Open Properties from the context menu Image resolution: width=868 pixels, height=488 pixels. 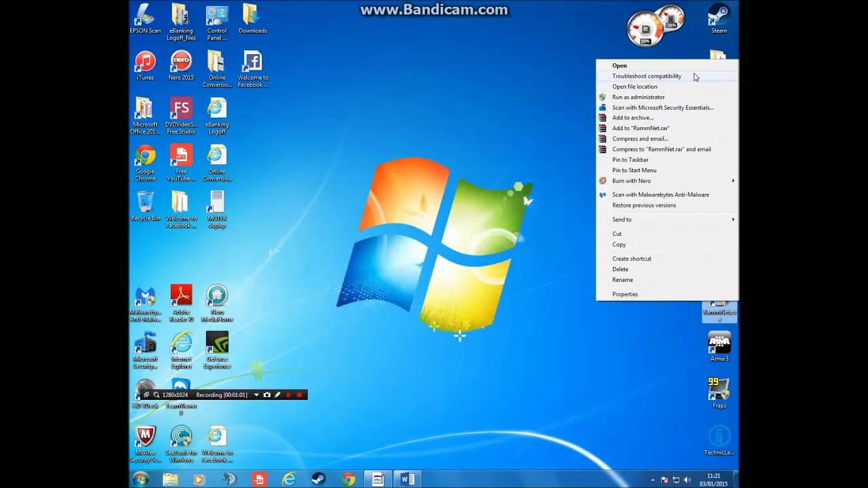pyautogui.click(x=667, y=294)
